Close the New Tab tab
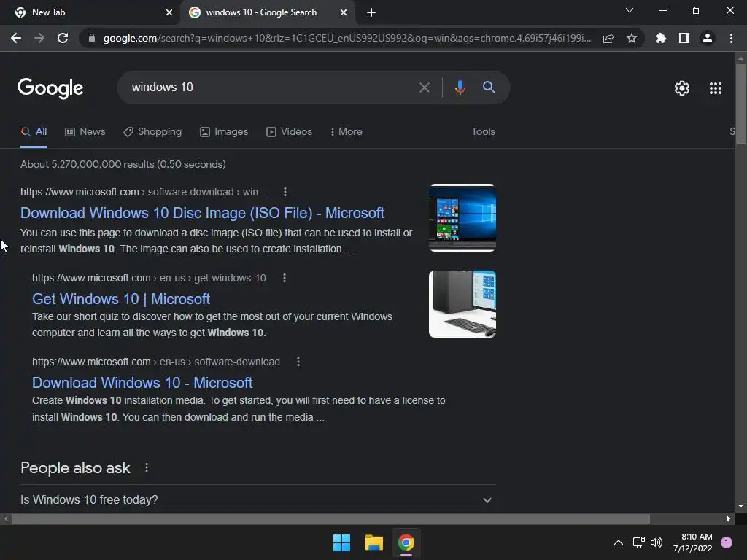 169,12
